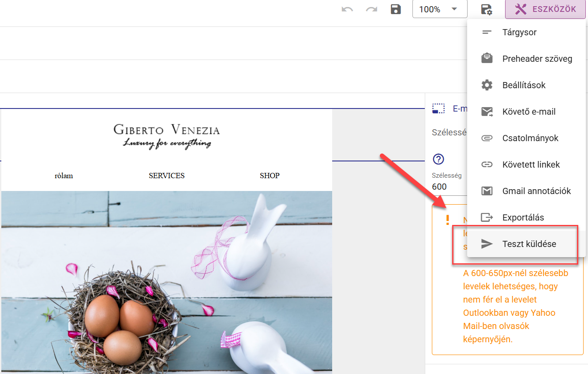Select Tárgysor menu entry
Viewport: 588px width, 374px height.
point(526,32)
